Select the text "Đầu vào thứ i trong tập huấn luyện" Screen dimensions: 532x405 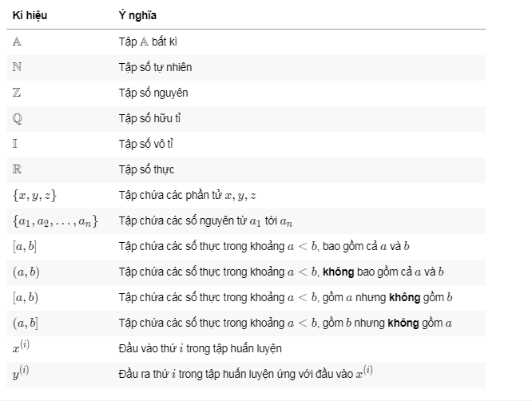pyautogui.click(x=200, y=348)
